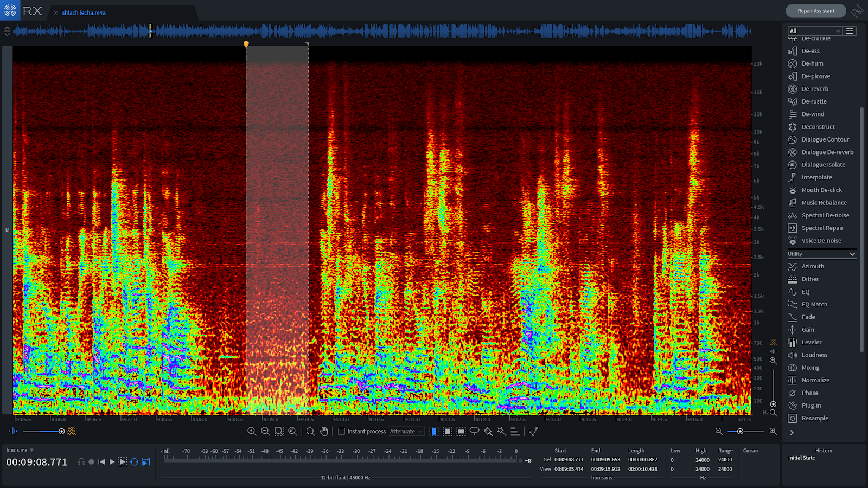The height and width of the screenshot is (488, 868).
Task: Choose the Brush selection tool
Action: tap(488, 432)
